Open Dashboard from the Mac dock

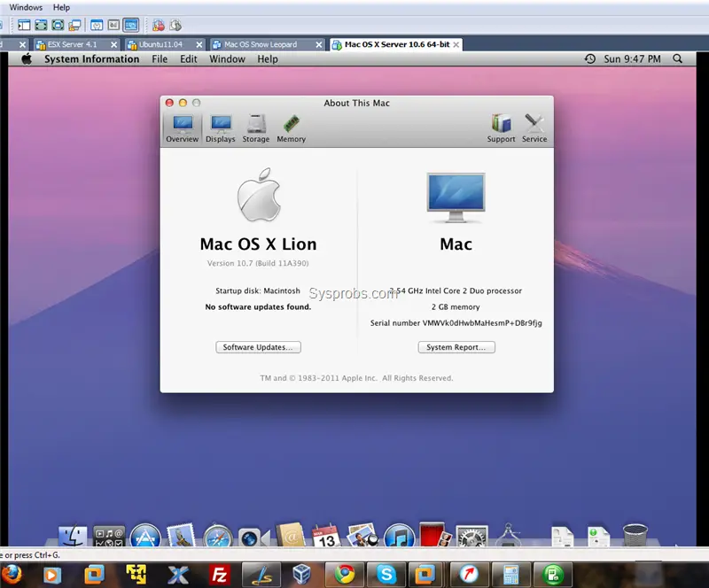click(109, 537)
